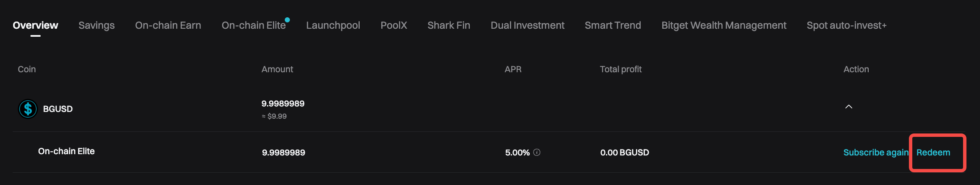Click the BGUSD coin name

click(58, 109)
